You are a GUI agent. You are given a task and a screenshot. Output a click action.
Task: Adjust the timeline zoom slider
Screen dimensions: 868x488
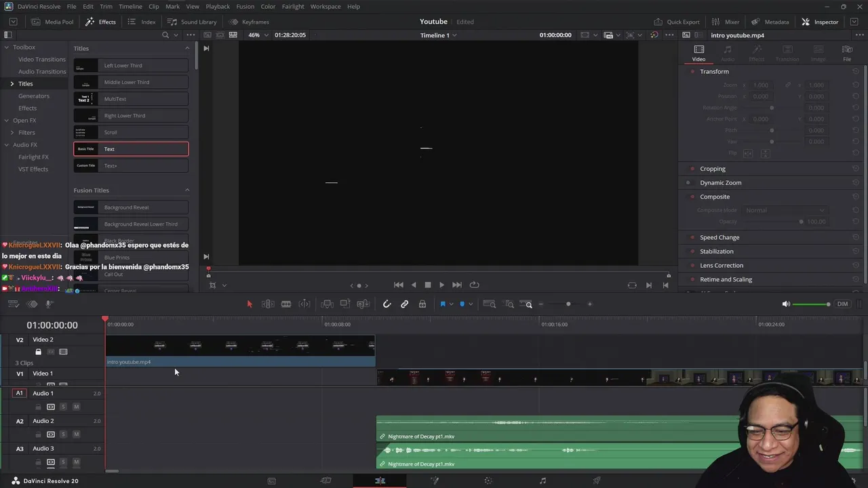[568, 304]
